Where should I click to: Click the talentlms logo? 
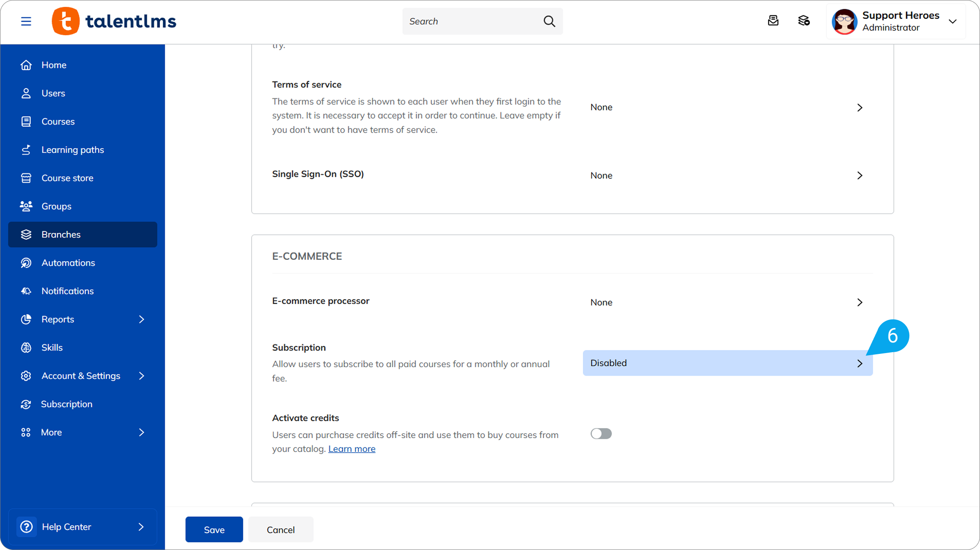click(x=114, y=21)
